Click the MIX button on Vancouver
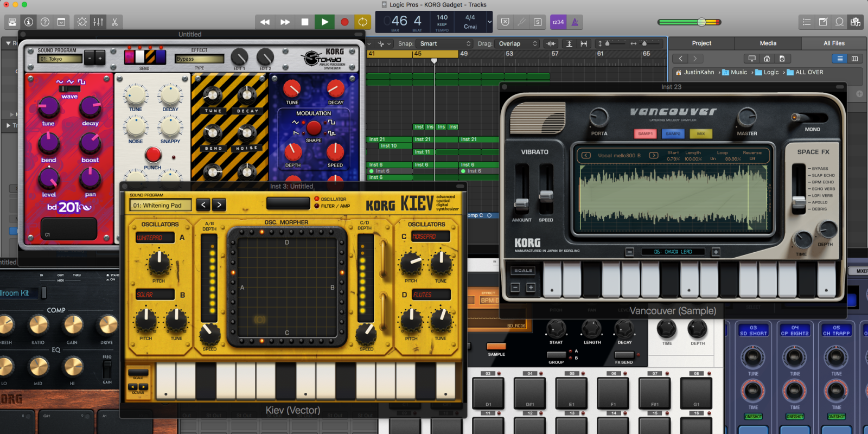Viewport: 868px width, 434px height. [x=701, y=133]
